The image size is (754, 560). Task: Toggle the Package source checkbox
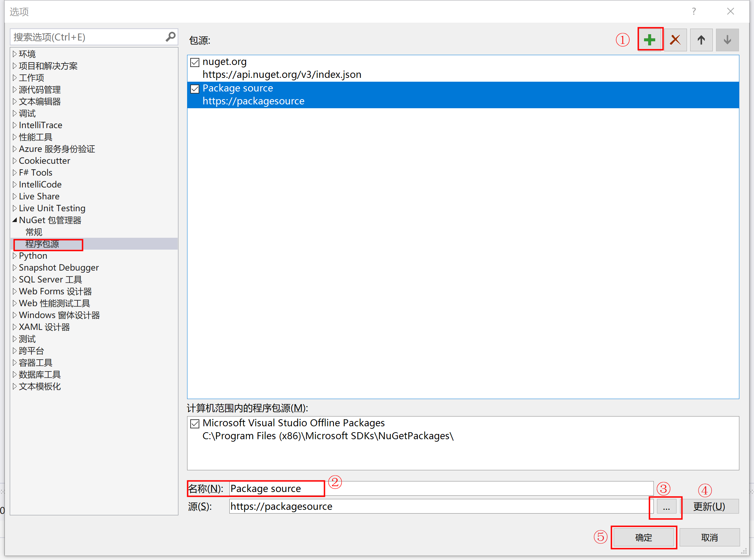pos(195,89)
